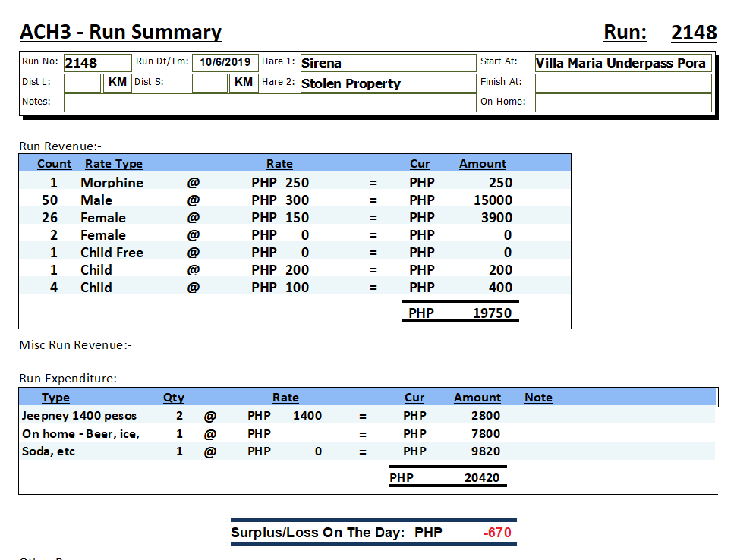Click the Dist L distance input box

(82, 83)
